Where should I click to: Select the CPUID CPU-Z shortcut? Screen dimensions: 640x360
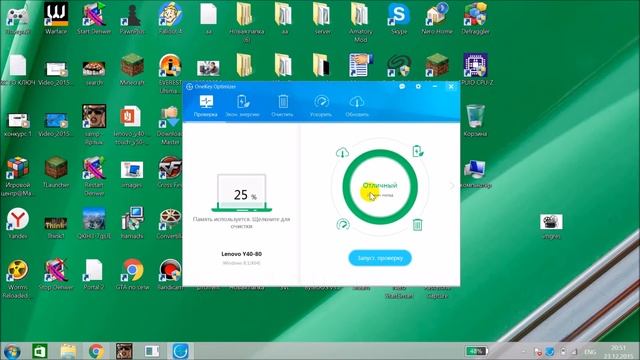pyautogui.click(x=475, y=69)
